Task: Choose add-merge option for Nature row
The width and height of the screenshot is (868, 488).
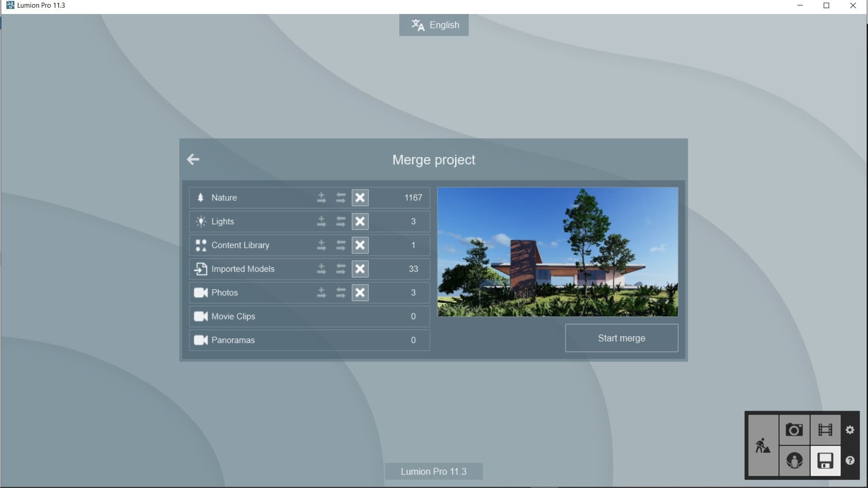Action: tap(321, 198)
